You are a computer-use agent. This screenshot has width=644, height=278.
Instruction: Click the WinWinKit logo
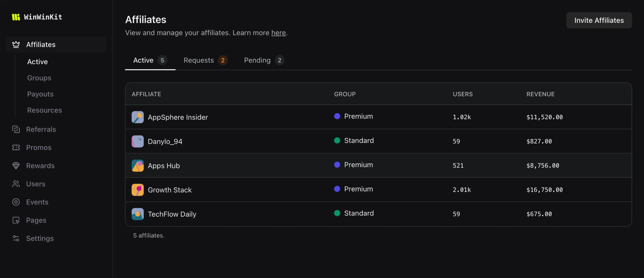pyautogui.click(x=37, y=17)
